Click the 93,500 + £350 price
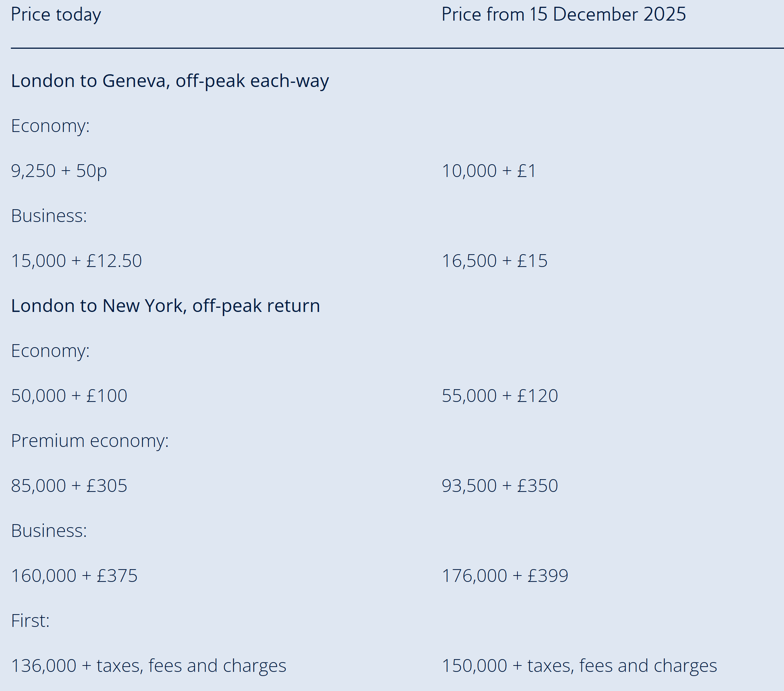This screenshot has height=691, width=784. tap(500, 486)
